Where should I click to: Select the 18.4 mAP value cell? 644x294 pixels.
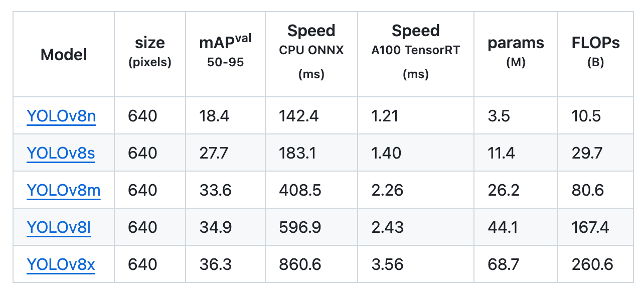point(214,116)
